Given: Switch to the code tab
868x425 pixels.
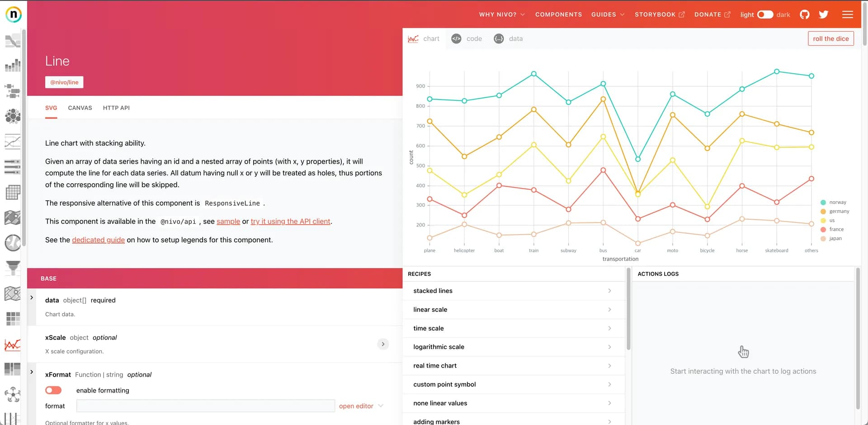Looking at the screenshot, I should point(467,39).
